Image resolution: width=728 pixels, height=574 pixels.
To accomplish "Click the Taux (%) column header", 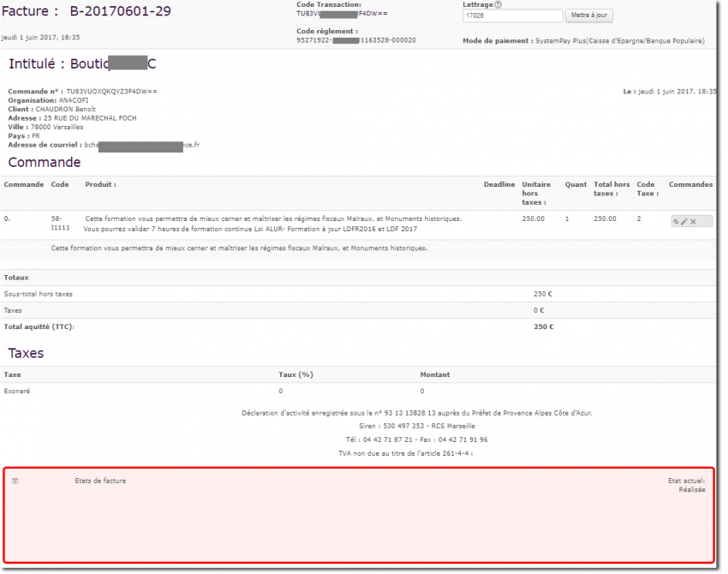I will [295, 374].
